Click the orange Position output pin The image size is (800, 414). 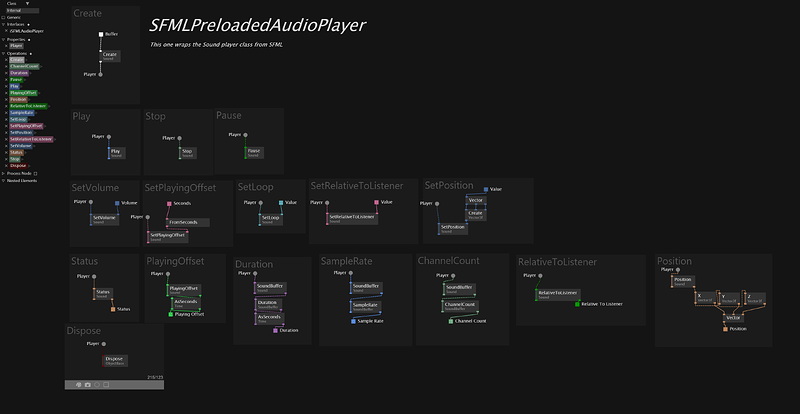[x=726, y=329]
